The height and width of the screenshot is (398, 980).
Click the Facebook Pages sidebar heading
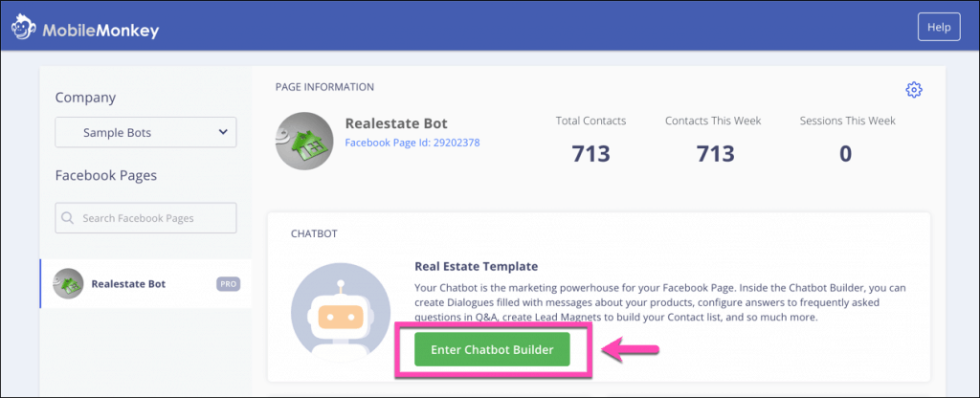105,176
